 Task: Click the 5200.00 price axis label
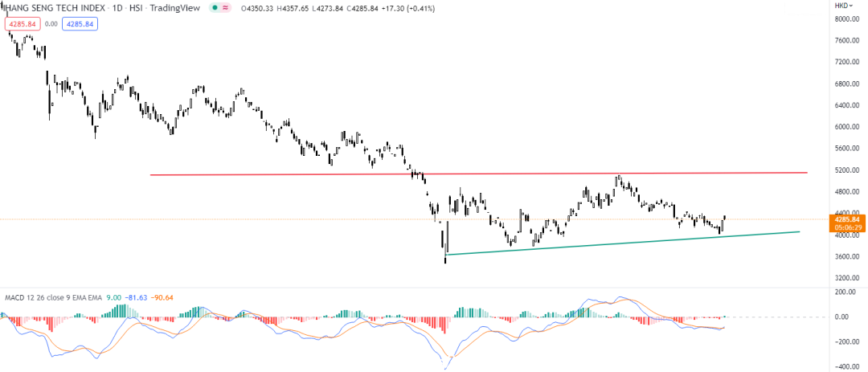point(848,170)
